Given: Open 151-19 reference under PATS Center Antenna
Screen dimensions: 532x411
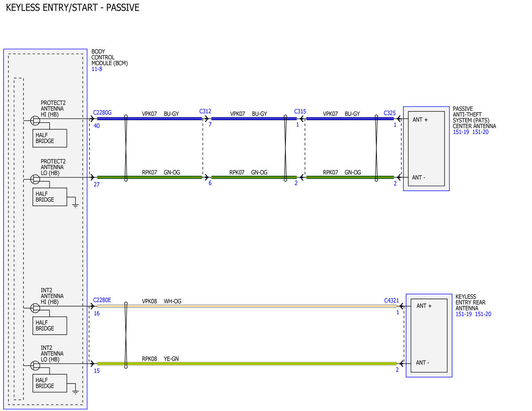Looking at the screenshot, I should click(461, 132).
